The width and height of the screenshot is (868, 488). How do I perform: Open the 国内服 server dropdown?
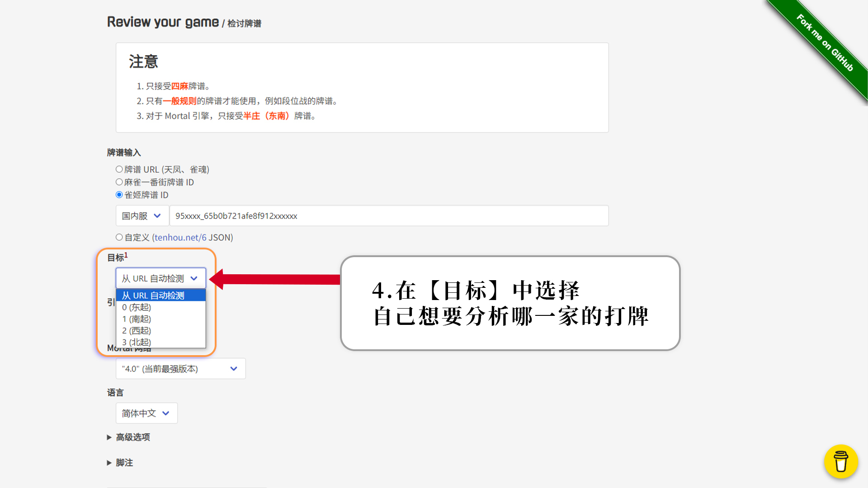tap(142, 216)
